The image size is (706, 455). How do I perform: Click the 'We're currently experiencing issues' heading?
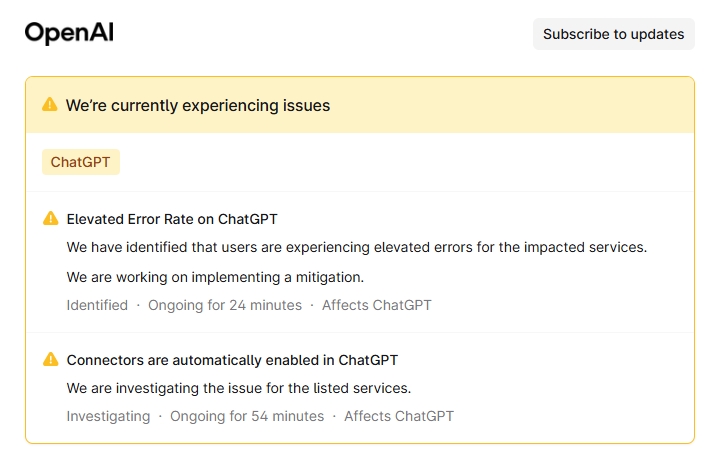coord(198,105)
